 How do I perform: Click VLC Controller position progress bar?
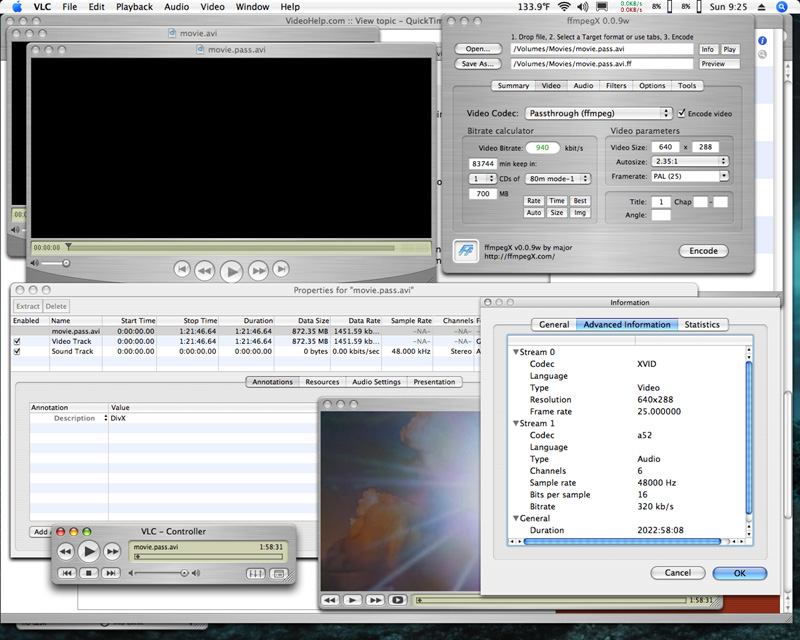(x=208, y=557)
